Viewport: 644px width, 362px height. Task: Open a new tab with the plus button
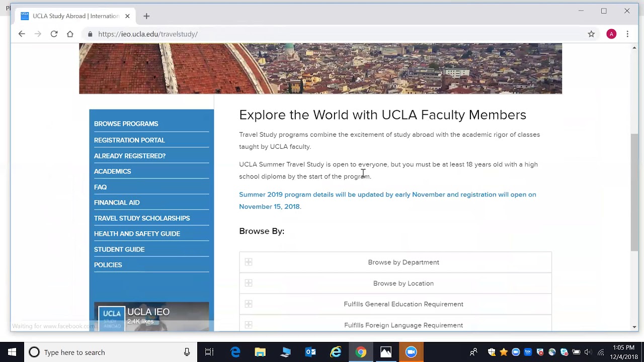146,16
